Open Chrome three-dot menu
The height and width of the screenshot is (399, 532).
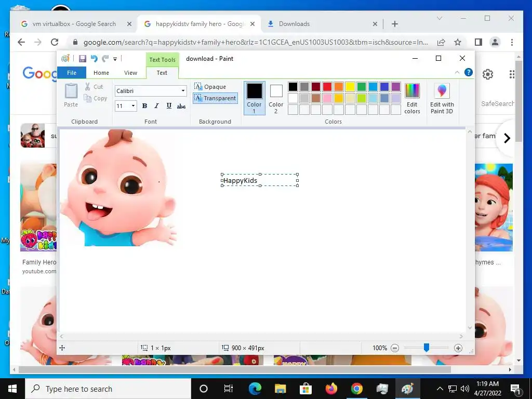point(512,42)
